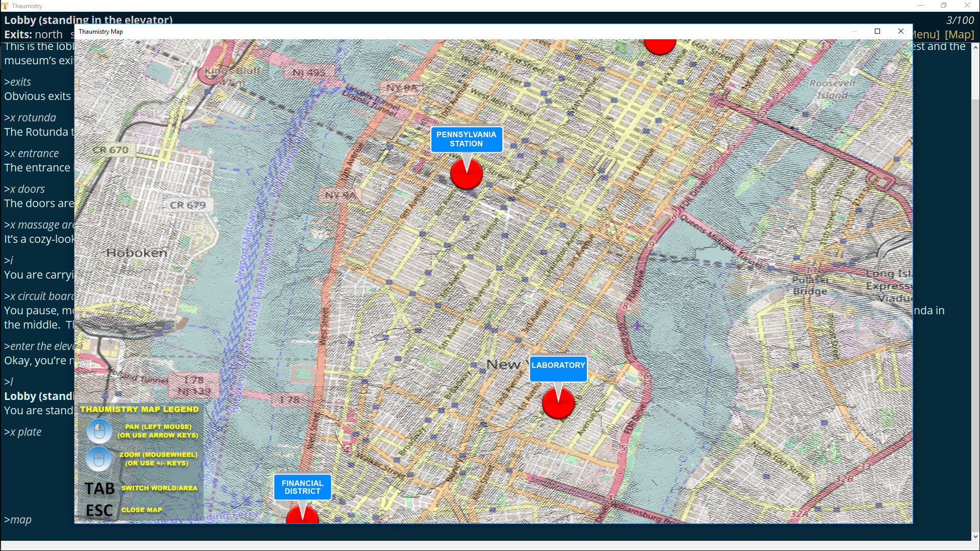Image resolution: width=980 pixels, height=551 pixels.
Task: Click the zoom mousewheel icon in the legend
Action: tap(100, 458)
